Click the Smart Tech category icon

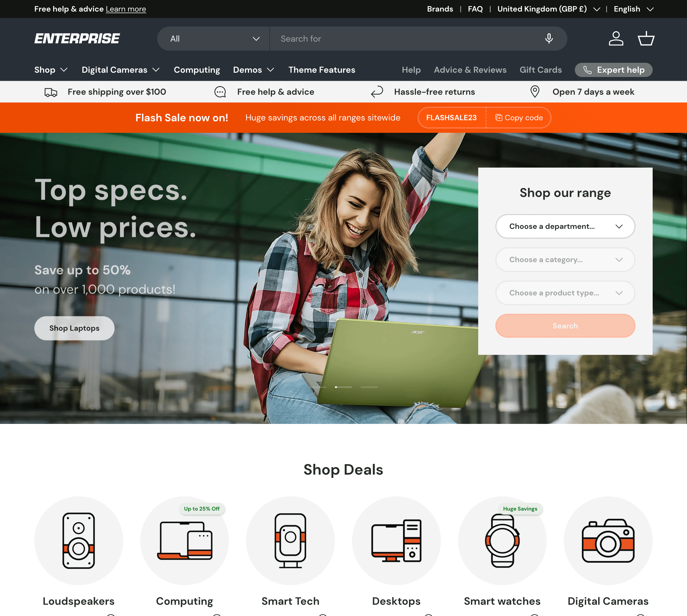coord(290,541)
